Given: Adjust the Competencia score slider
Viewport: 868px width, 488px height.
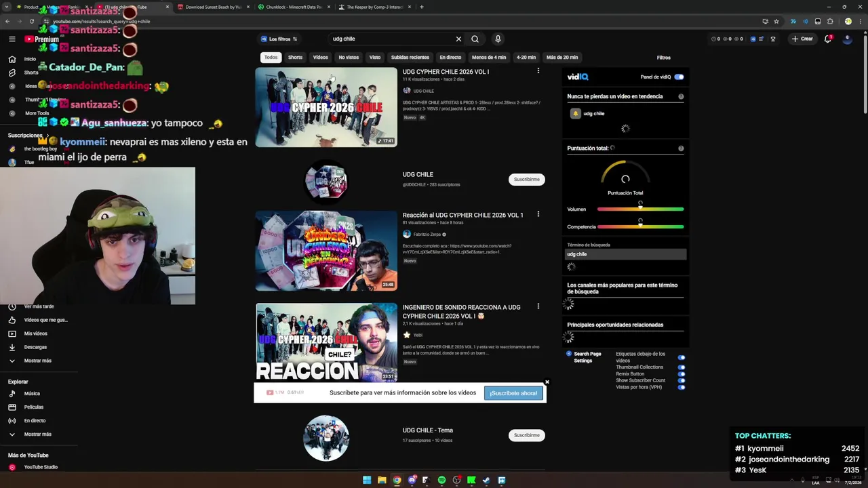Looking at the screenshot, I should (640, 226).
